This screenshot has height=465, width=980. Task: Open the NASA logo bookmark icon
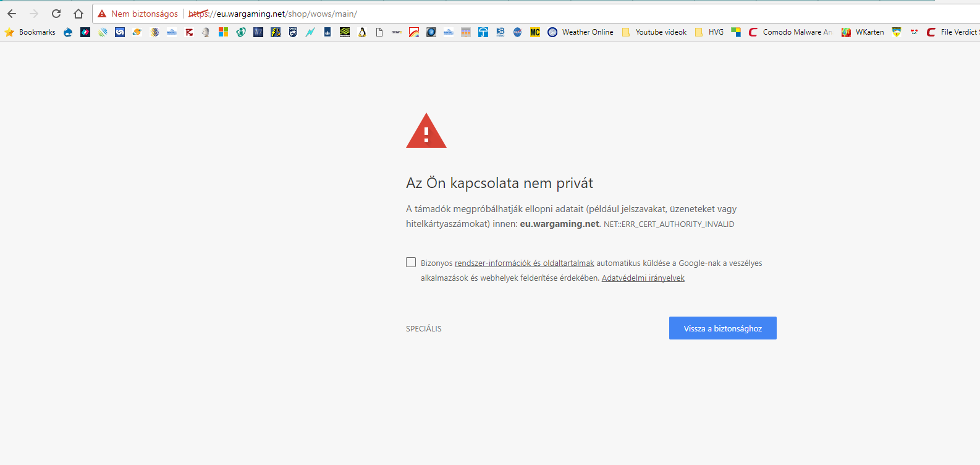click(518, 32)
